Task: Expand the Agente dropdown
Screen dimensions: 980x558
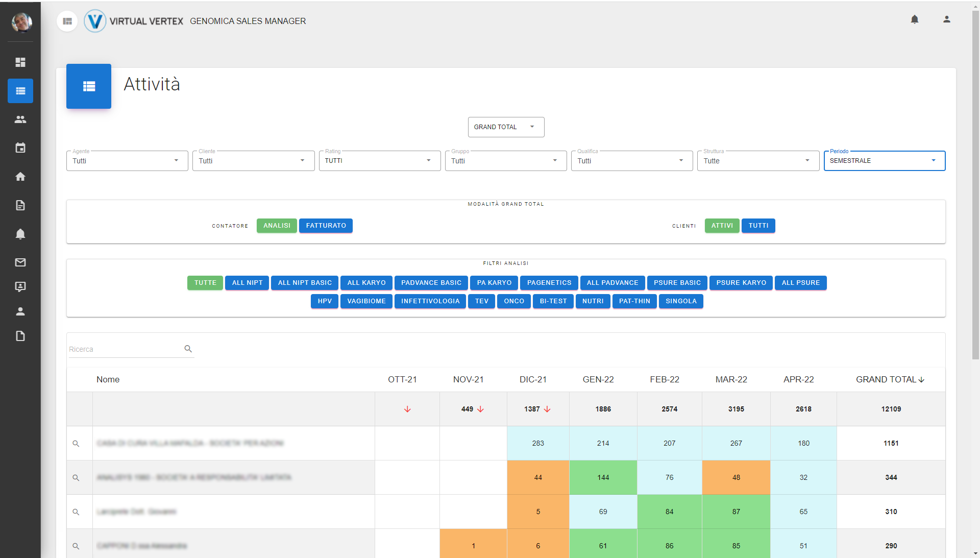Action: point(127,161)
